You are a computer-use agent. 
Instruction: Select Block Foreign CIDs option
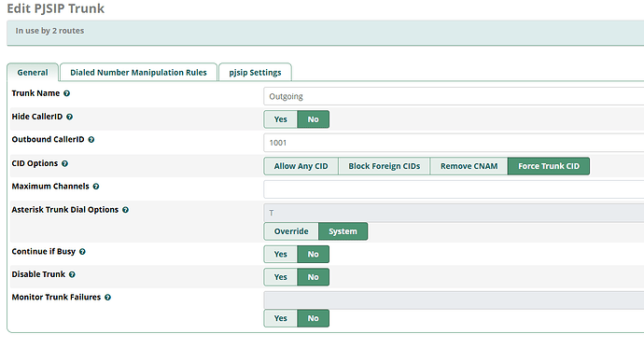click(x=384, y=166)
